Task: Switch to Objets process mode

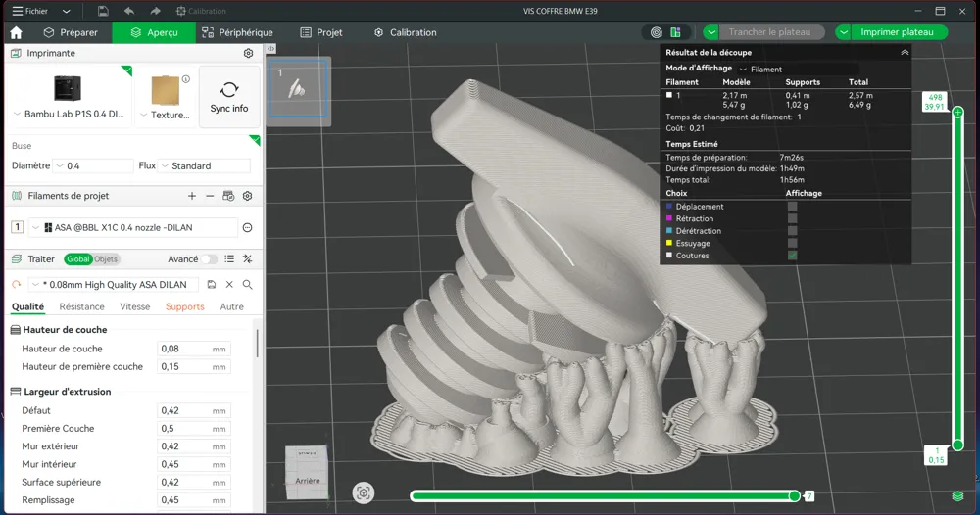Action: 106,259
